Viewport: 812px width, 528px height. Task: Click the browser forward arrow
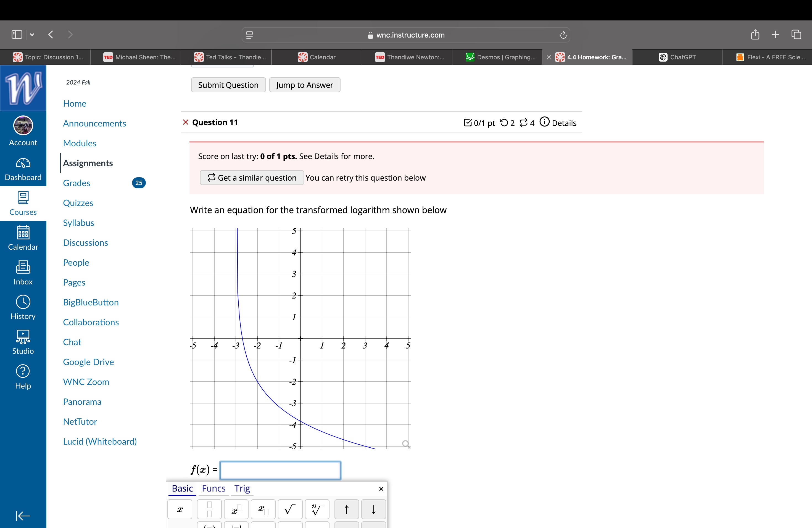click(70, 35)
